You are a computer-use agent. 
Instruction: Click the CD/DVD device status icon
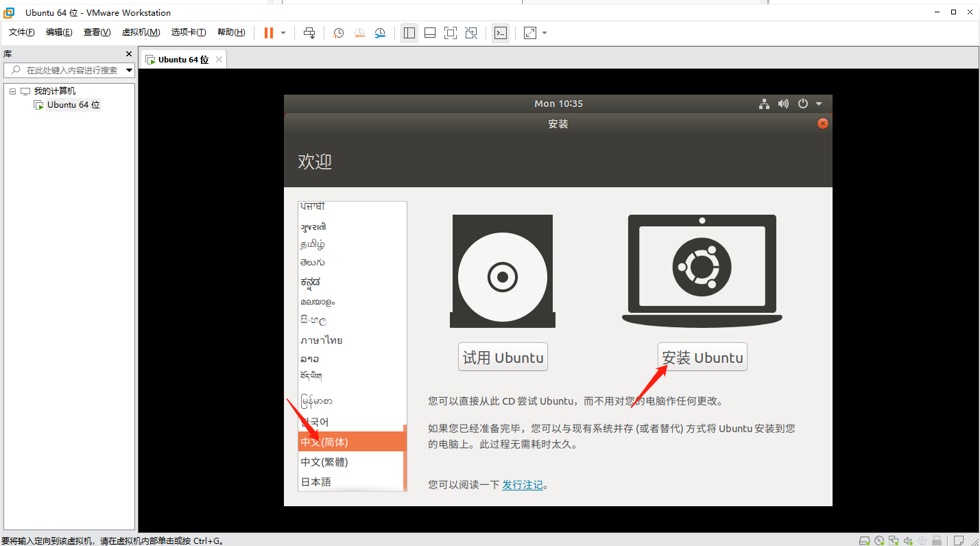click(x=878, y=541)
